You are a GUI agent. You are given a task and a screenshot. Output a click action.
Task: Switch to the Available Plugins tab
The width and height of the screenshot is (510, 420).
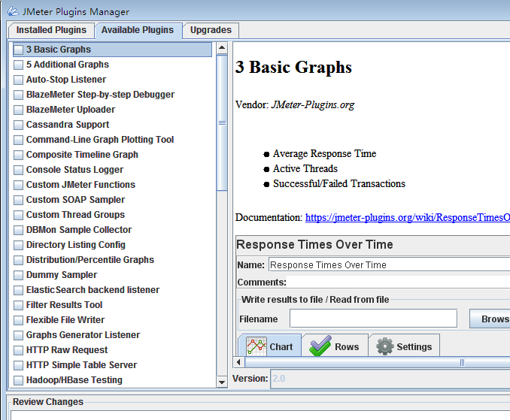(x=138, y=30)
